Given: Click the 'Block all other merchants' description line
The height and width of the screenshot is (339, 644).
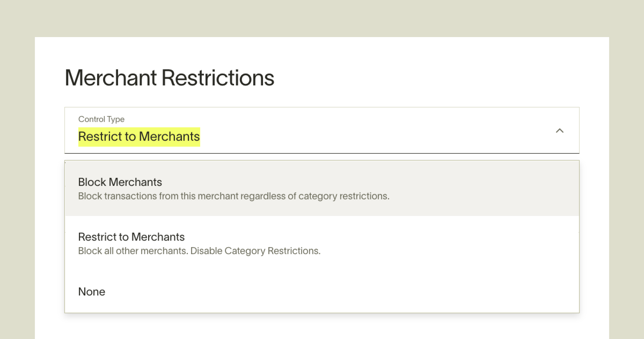Looking at the screenshot, I should tap(133, 251).
